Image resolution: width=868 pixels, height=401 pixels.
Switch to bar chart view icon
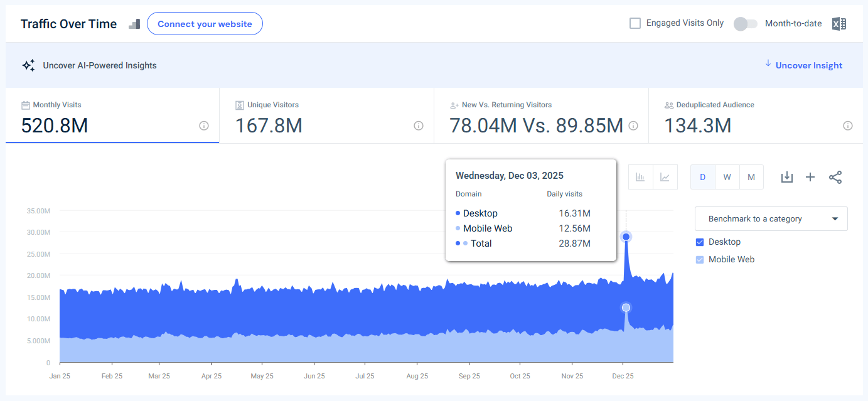click(x=640, y=177)
